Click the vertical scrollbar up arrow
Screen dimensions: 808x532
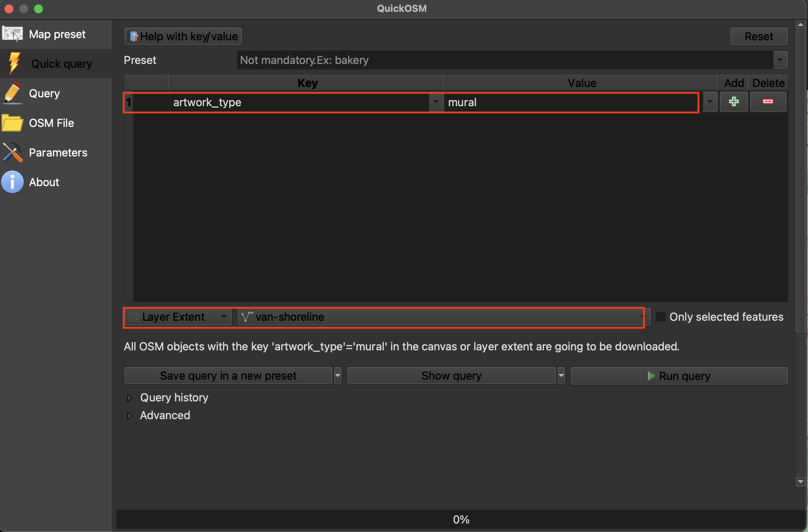point(800,25)
